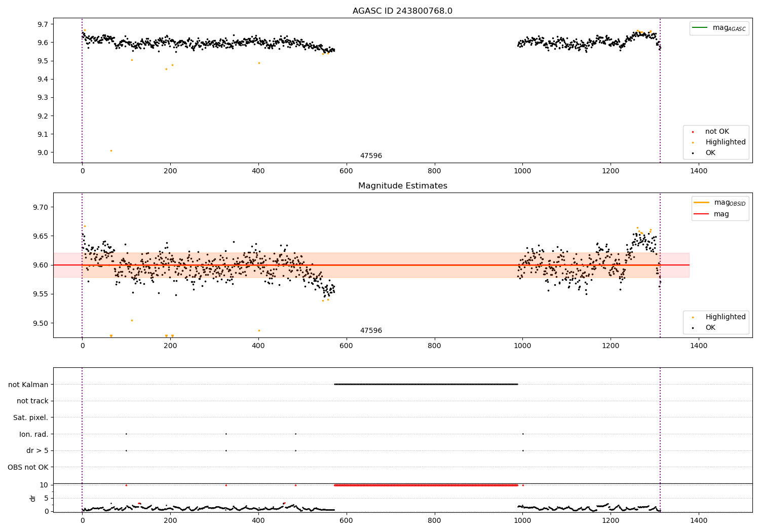Click the 9.70 y-axis tick in middle plot
This screenshot has height=532, width=760.
(x=40, y=207)
